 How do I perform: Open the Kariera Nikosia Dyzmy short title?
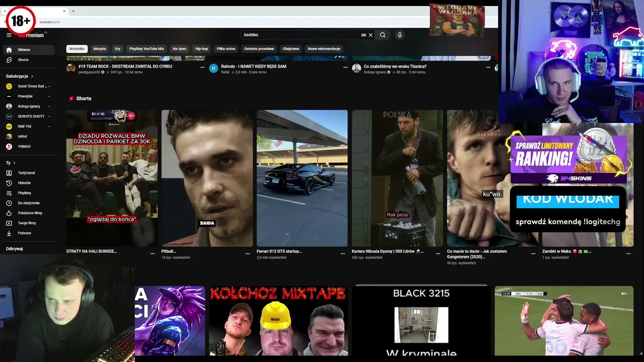pos(387,251)
